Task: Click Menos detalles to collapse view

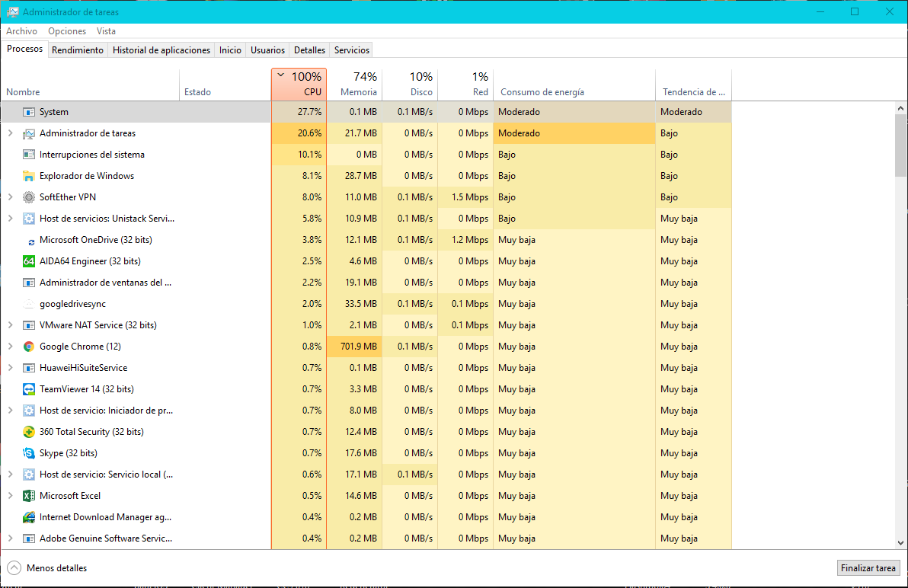Action: (x=47, y=568)
